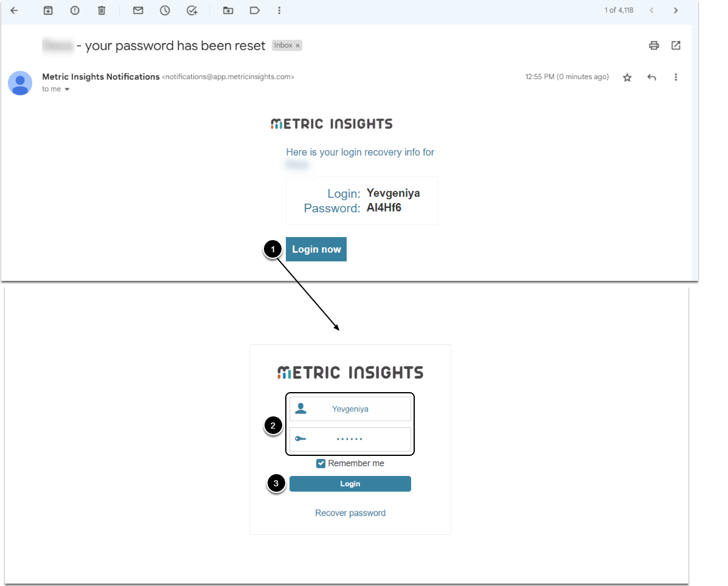The image size is (728, 586).
Task: Click the dotted password field
Action: pos(350,439)
